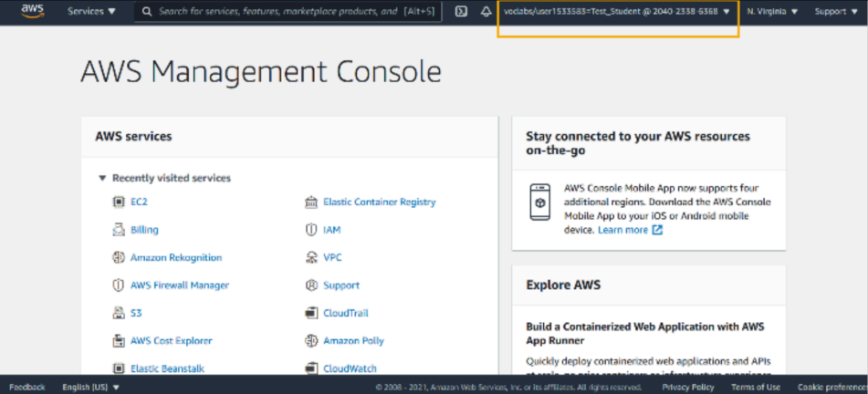Open the Support dropdown in header
The width and height of the screenshot is (868, 394).
point(836,12)
